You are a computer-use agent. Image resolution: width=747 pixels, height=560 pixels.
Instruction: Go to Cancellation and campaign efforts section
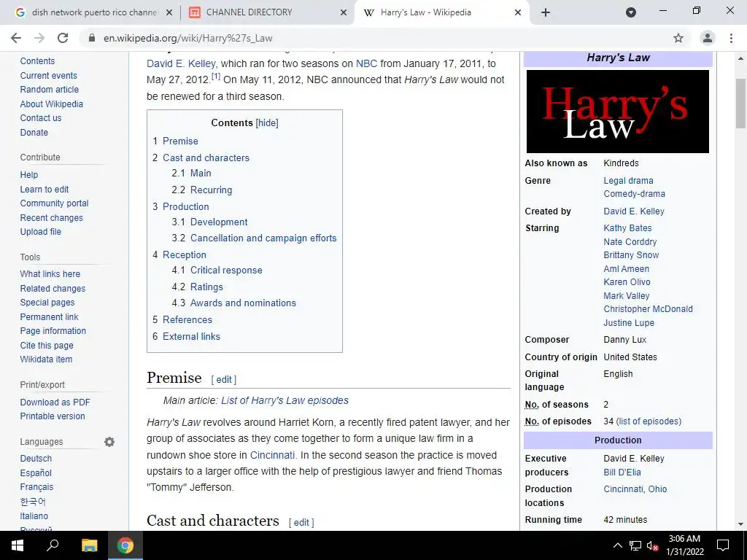[x=263, y=238]
